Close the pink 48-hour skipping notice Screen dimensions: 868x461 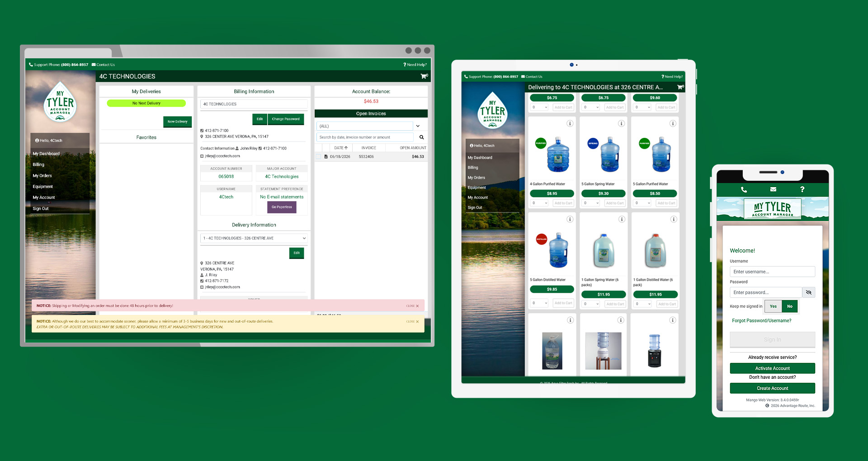[412, 306]
